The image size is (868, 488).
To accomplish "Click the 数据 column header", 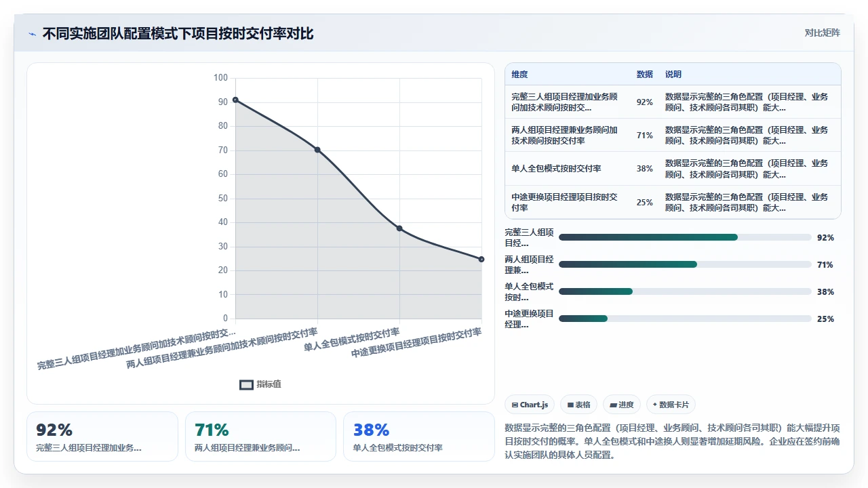I will [x=645, y=75].
